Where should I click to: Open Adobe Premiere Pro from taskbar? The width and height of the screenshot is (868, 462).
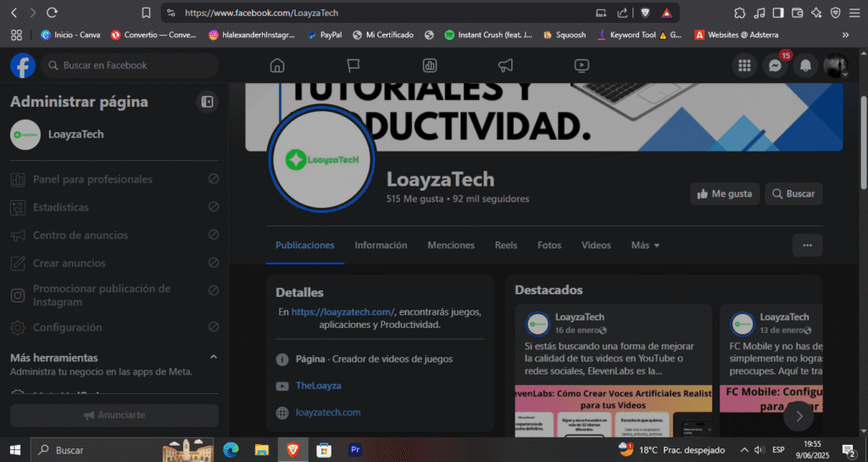click(355, 450)
